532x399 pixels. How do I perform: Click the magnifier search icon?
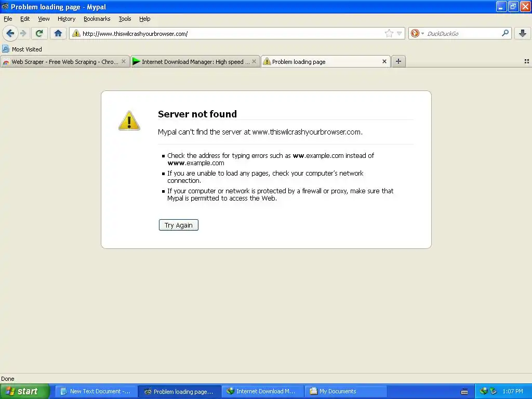(x=505, y=33)
